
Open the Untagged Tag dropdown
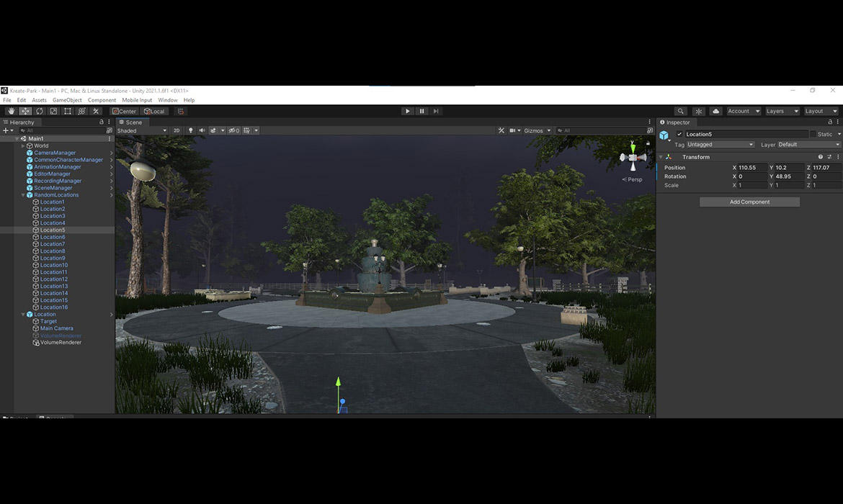pos(720,145)
